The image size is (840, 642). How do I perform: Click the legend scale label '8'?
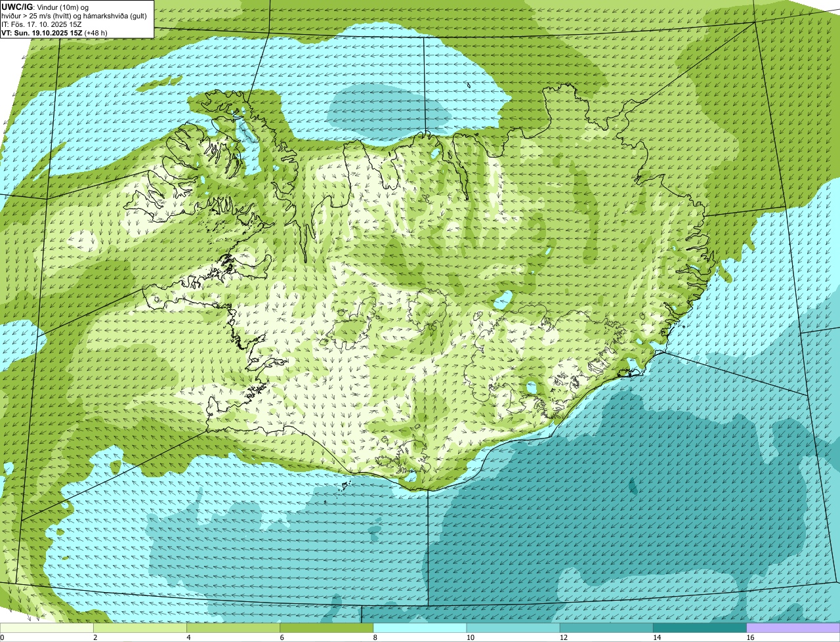(375, 637)
